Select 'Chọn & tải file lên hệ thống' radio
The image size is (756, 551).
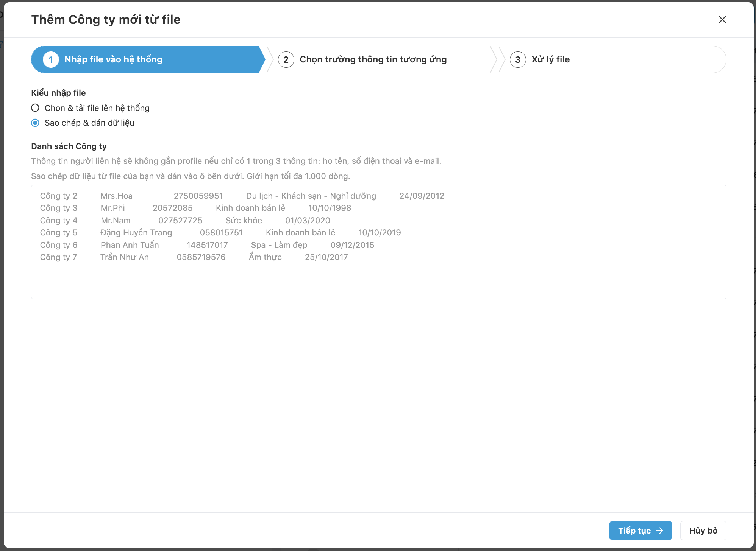(x=35, y=108)
